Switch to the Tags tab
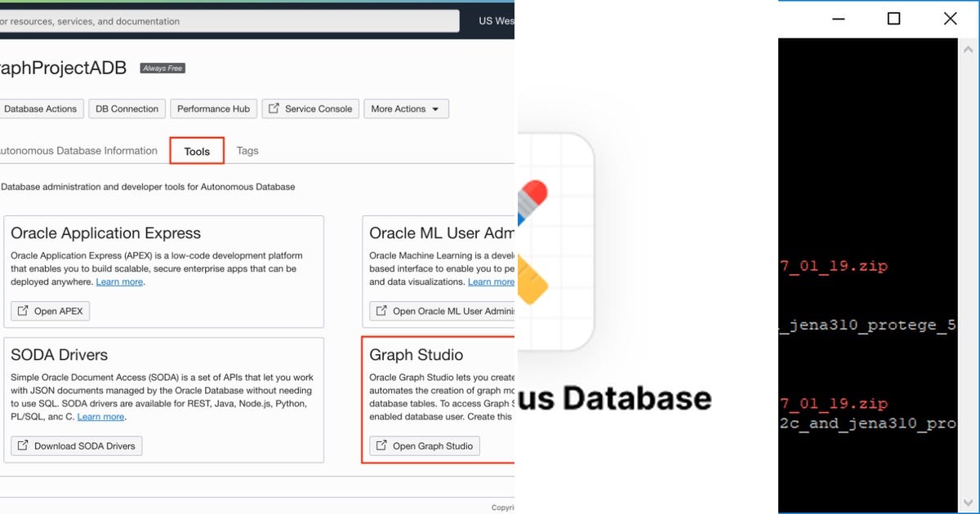Image resolution: width=980 pixels, height=514 pixels. [247, 150]
